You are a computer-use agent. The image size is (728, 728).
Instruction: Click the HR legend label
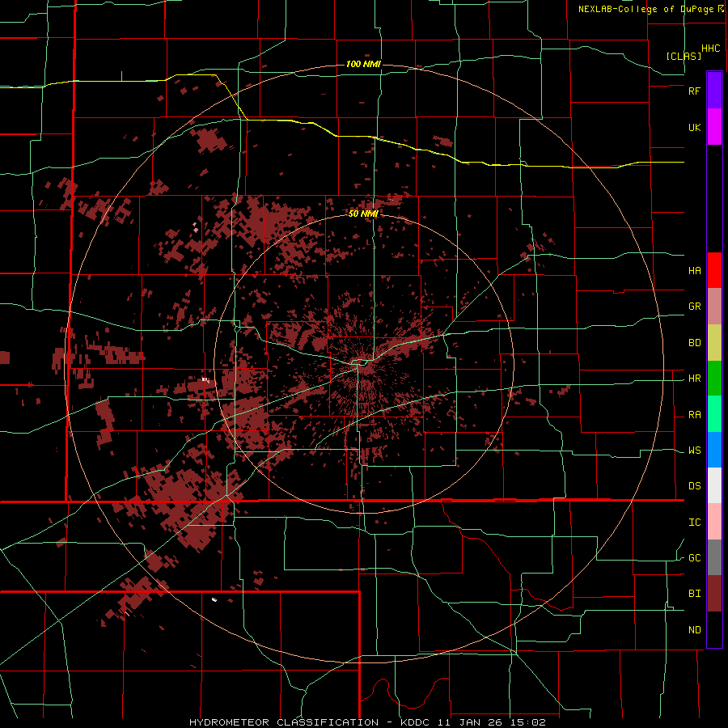(x=694, y=379)
